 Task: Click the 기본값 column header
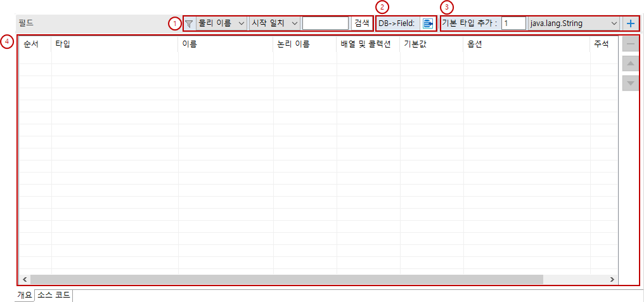click(x=431, y=44)
